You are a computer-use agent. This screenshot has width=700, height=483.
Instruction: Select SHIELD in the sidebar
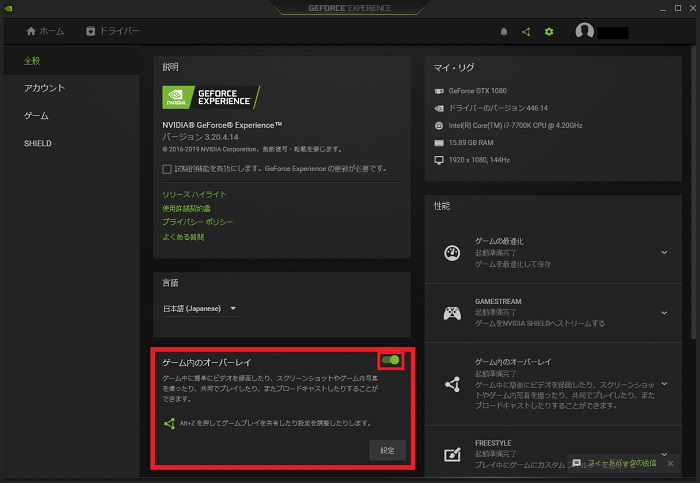coord(38,143)
